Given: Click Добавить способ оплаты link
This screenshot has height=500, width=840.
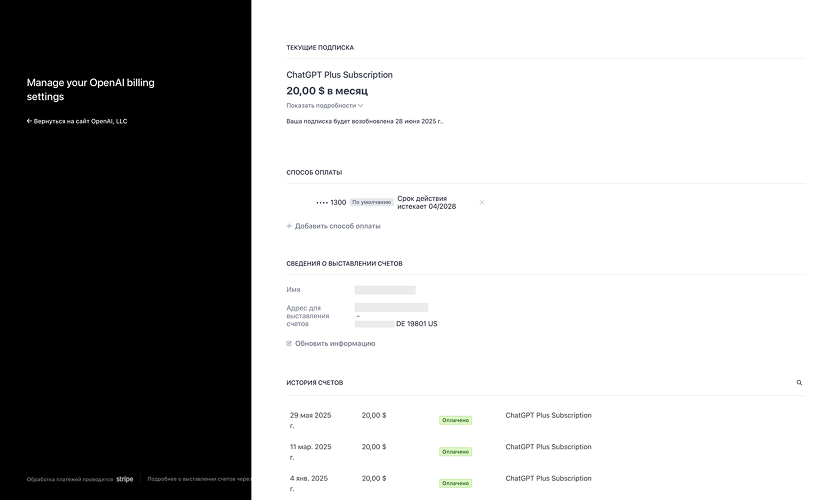Looking at the screenshot, I should (333, 226).
